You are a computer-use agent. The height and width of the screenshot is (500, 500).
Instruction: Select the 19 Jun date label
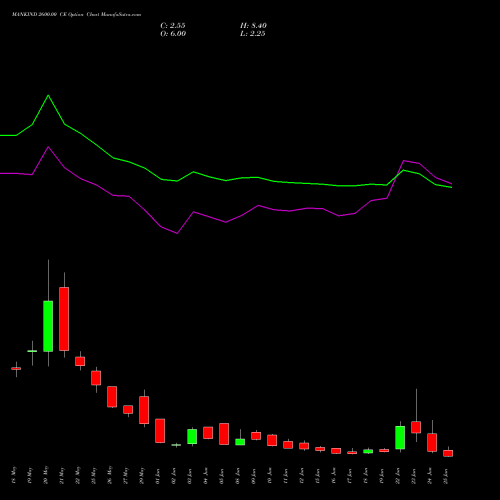click(x=382, y=475)
